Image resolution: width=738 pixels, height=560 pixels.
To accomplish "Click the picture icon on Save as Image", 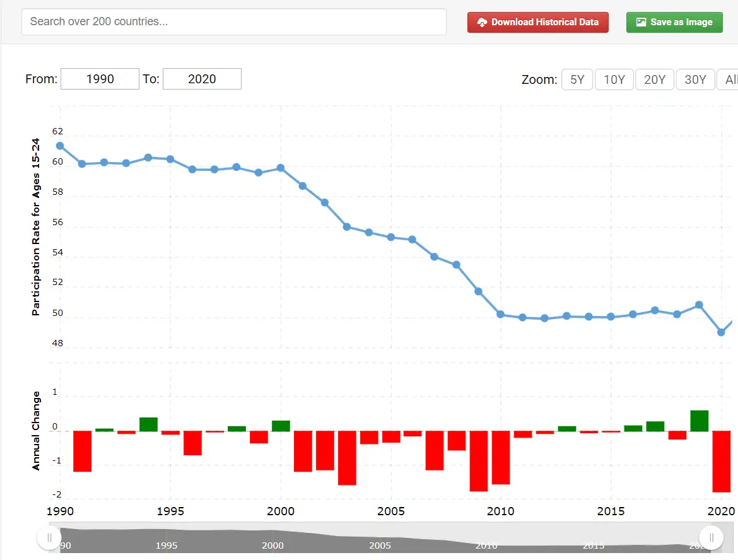I will [641, 22].
